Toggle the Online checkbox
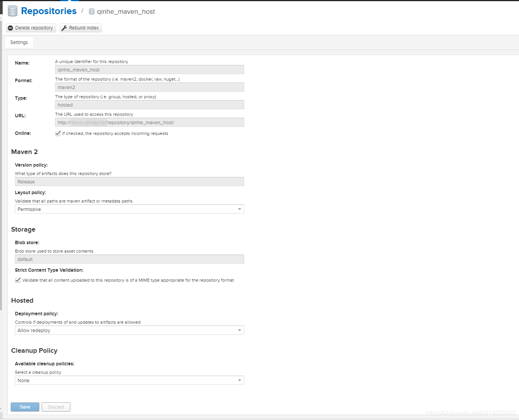Screen dimensions: 519x420 pos(58,133)
